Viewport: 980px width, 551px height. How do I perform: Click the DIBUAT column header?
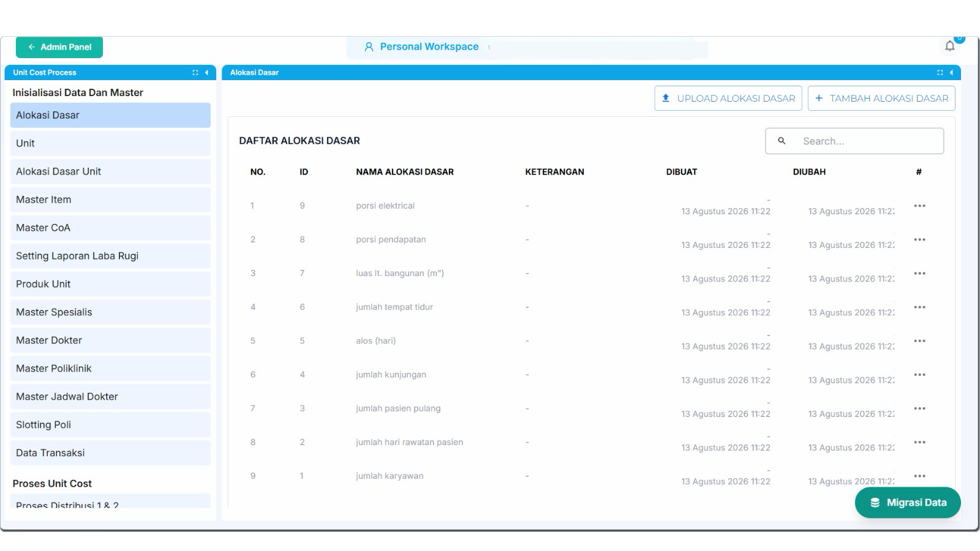682,172
